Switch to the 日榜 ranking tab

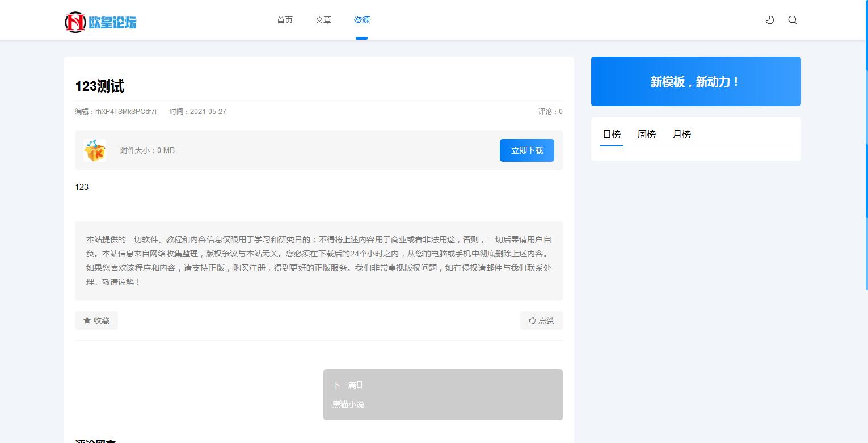pyautogui.click(x=612, y=134)
